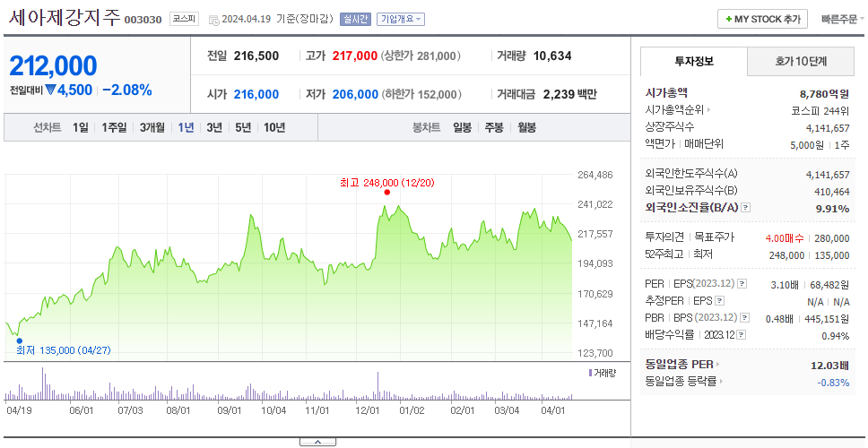Image resolution: width=868 pixels, height=448 pixels.
Task: Open the 기업개요 dropdown
Action: coord(400,19)
